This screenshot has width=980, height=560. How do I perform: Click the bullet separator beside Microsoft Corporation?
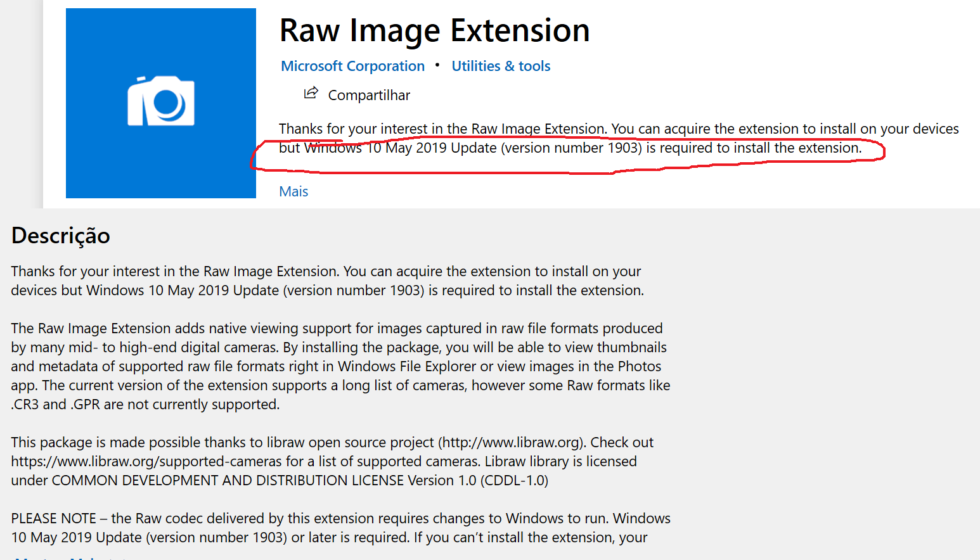click(x=437, y=65)
